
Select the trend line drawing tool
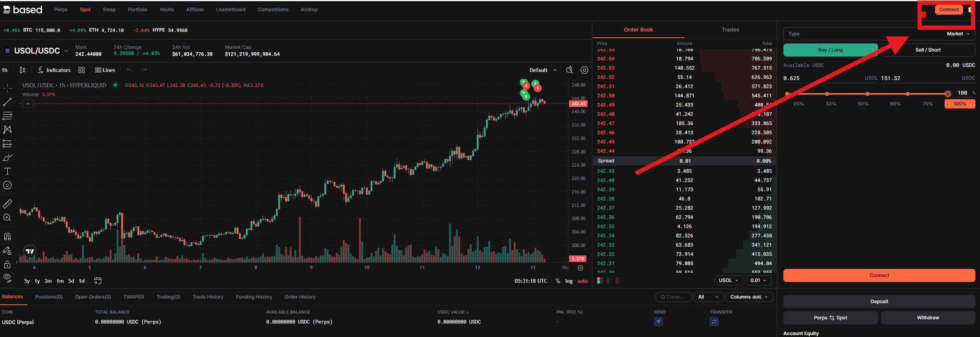coord(7,102)
